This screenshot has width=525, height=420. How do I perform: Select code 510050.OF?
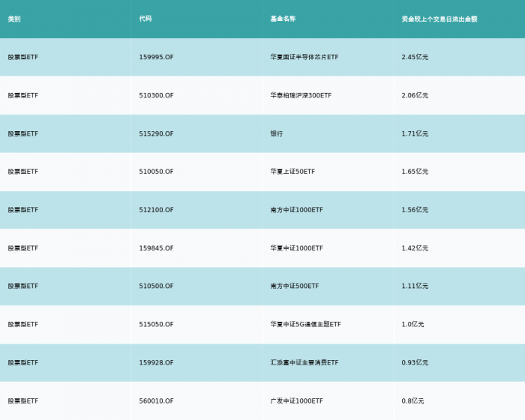click(x=156, y=172)
